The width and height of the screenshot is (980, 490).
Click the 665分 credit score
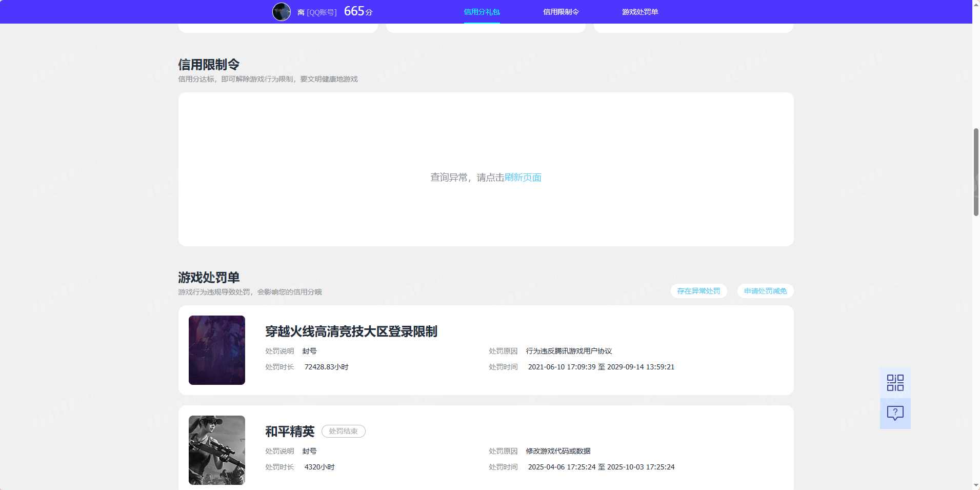click(358, 11)
